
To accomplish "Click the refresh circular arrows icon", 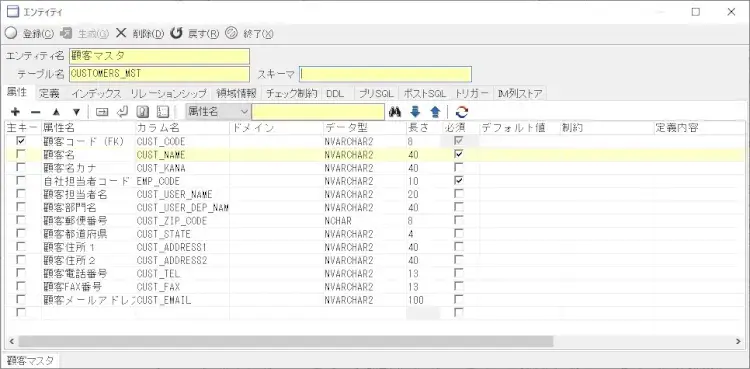I will pos(462,112).
